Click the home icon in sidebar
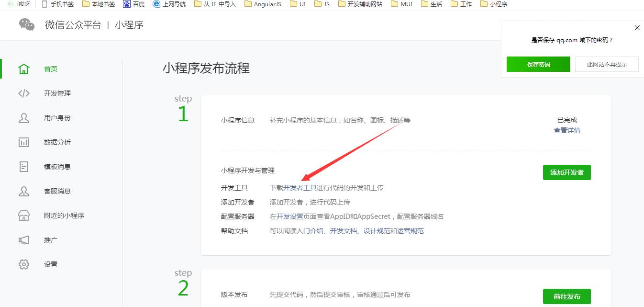 [24, 69]
